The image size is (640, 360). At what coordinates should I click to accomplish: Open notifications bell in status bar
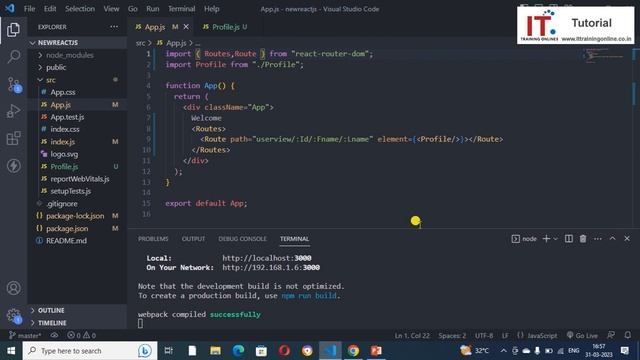pos(628,336)
